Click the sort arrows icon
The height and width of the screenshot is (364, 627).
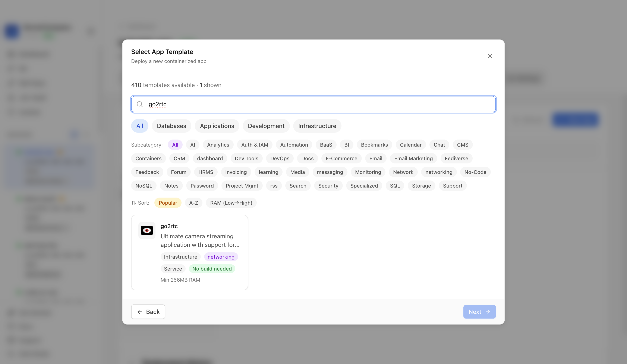pyautogui.click(x=134, y=203)
